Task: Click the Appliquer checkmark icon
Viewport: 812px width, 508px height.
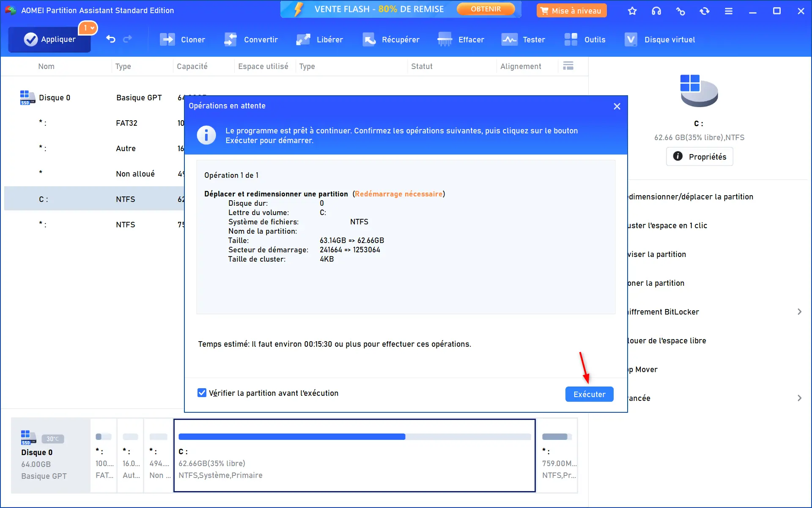Action: [30, 39]
